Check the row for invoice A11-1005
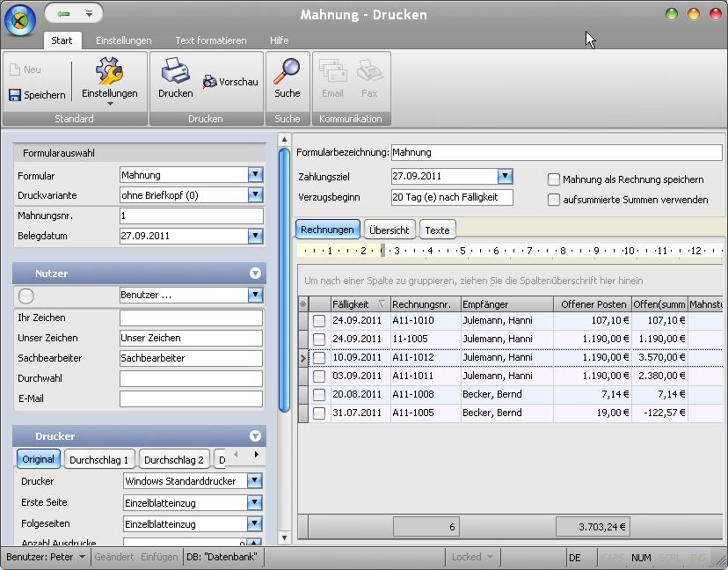This screenshot has width=728, height=570. click(x=319, y=413)
